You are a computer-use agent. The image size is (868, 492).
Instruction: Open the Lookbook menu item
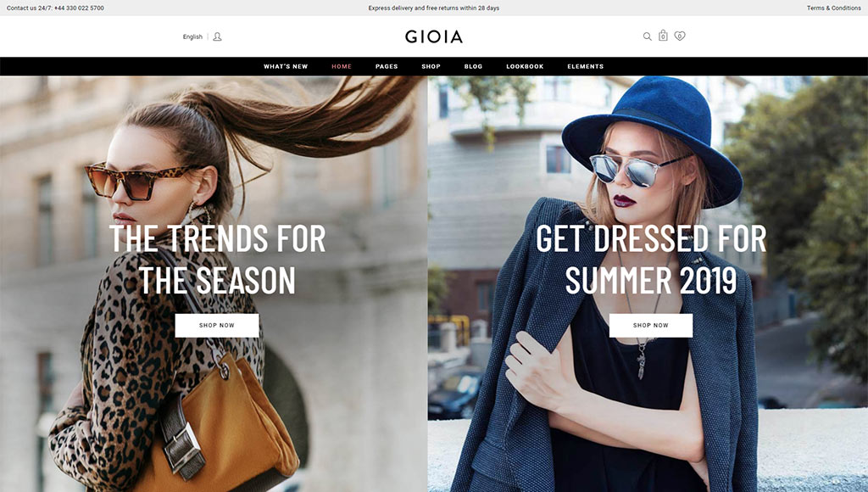pyautogui.click(x=525, y=66)
